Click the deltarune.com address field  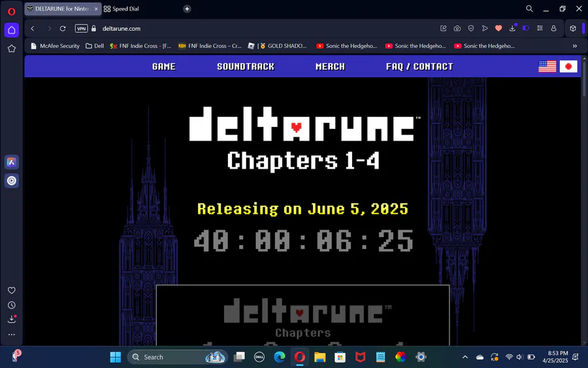tap(122, 29)
